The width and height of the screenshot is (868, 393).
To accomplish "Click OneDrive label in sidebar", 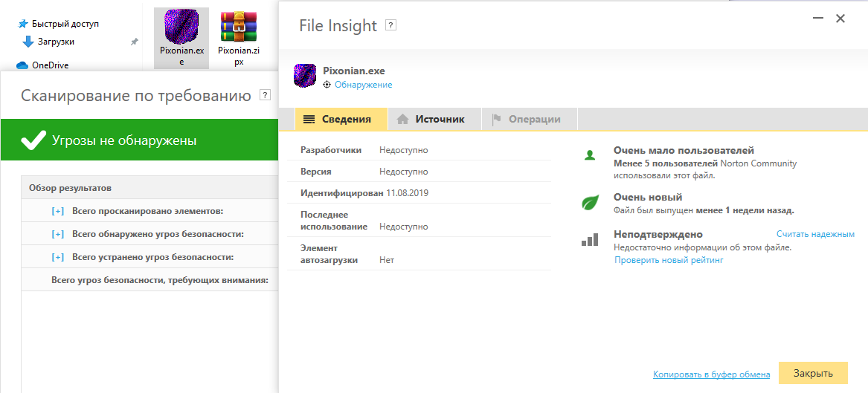I will tap(51, 65).
